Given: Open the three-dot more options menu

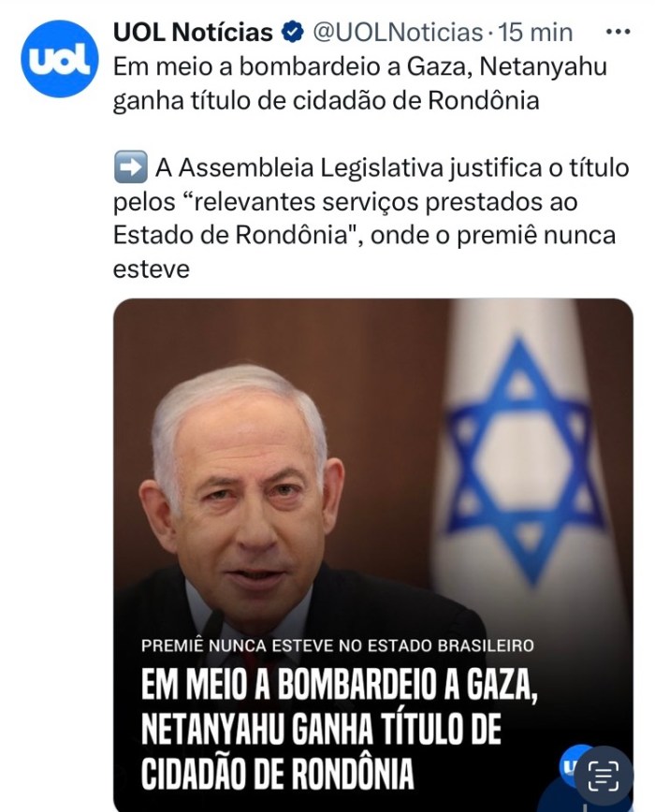Looking at the screenshot, I should [x=618, y=32].
